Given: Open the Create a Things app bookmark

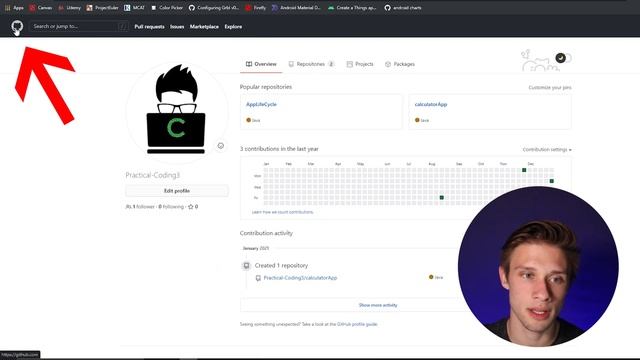Looking at the screenshot, I should [352, 8].
